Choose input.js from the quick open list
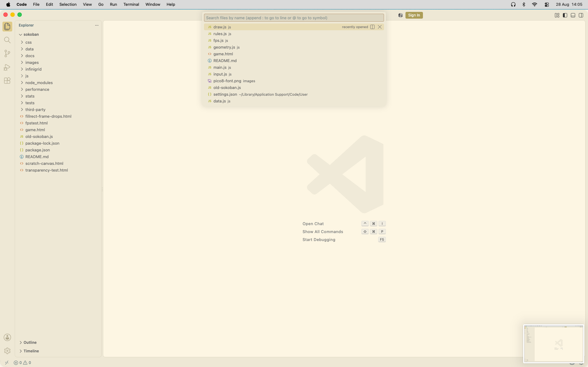 click(294, 74)
